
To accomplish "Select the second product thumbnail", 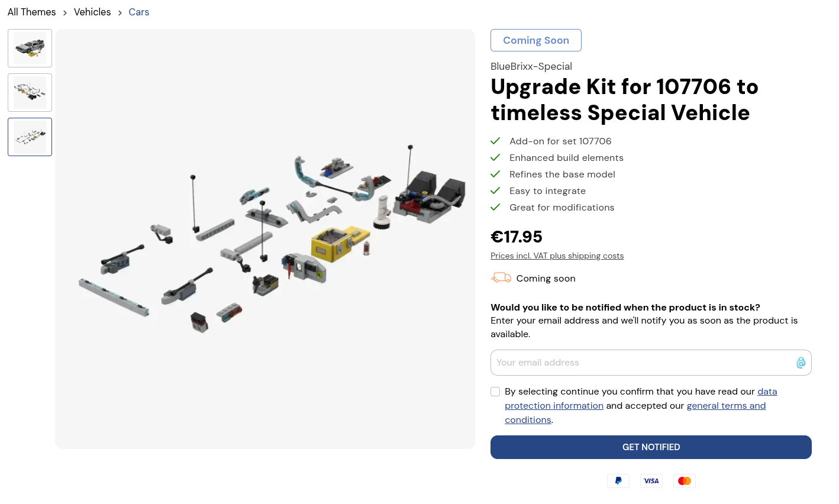I will 30,92.
